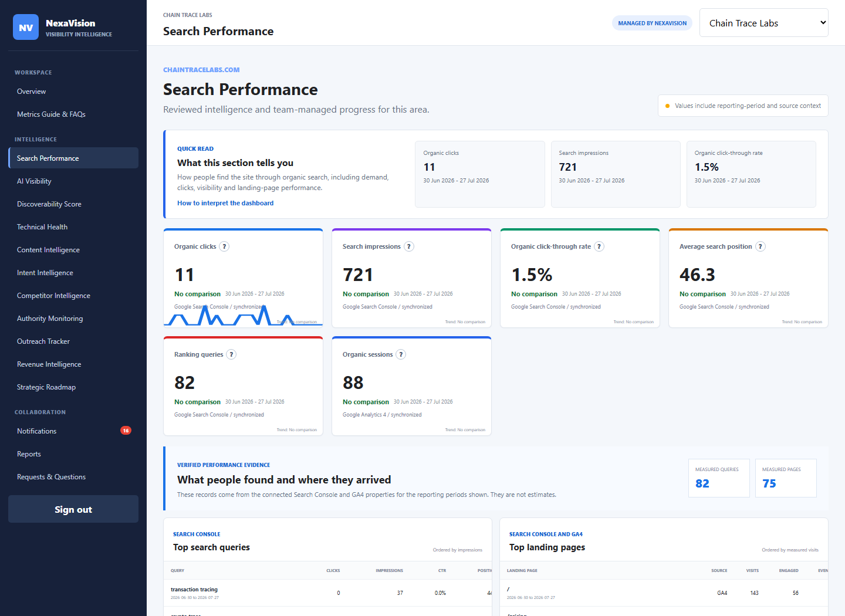The height and width of the screenshot is (616, 845).
Task: Open AI Visibility section
Action: pos(73,181)
